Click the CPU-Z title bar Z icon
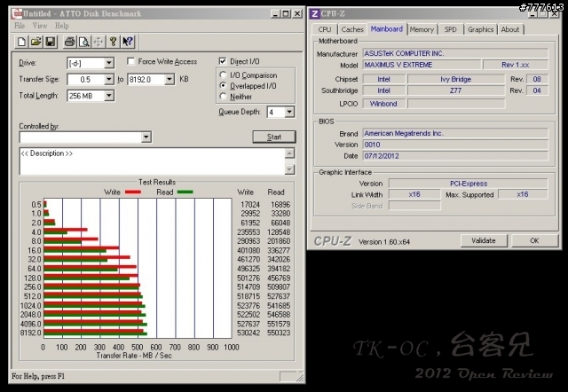 pos(314,14)
